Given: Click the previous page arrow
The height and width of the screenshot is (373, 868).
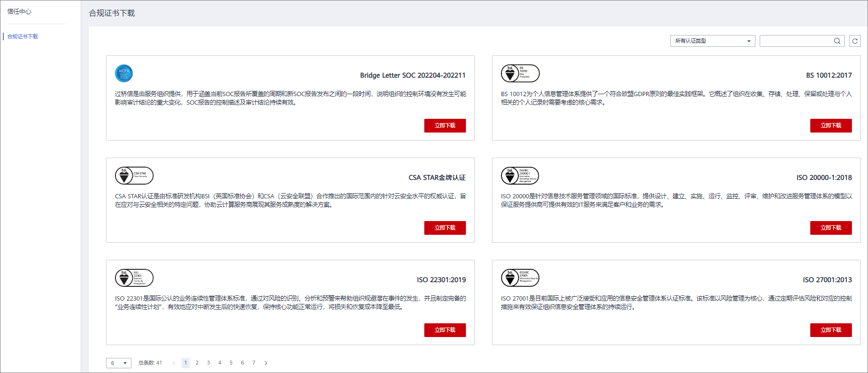Looking at the screenshot, I should 174,363.
